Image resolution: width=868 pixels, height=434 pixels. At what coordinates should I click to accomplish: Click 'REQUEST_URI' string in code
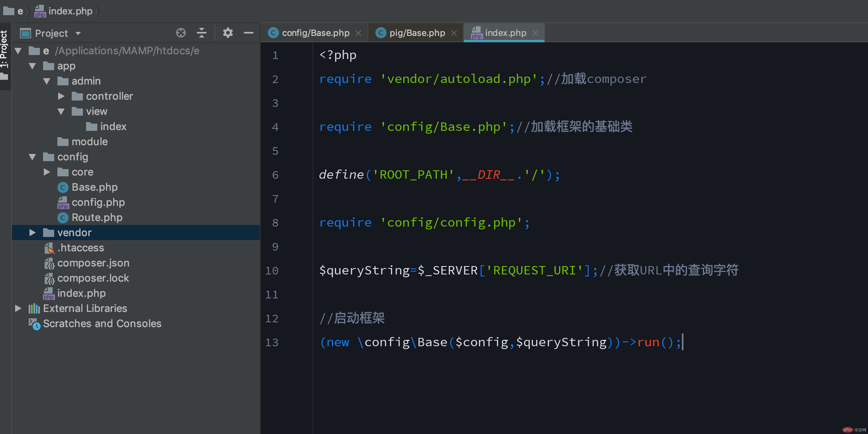point(535,270)
